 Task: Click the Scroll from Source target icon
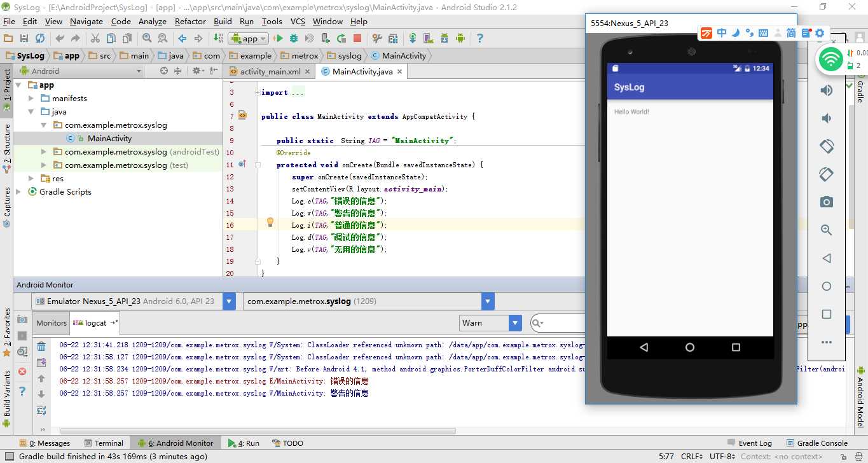164,71
